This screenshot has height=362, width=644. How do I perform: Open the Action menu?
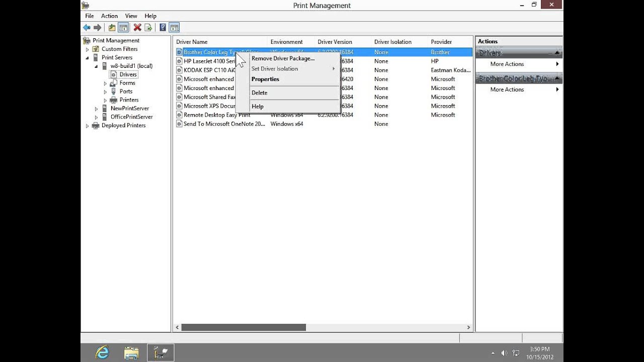[x=109, y=16]
